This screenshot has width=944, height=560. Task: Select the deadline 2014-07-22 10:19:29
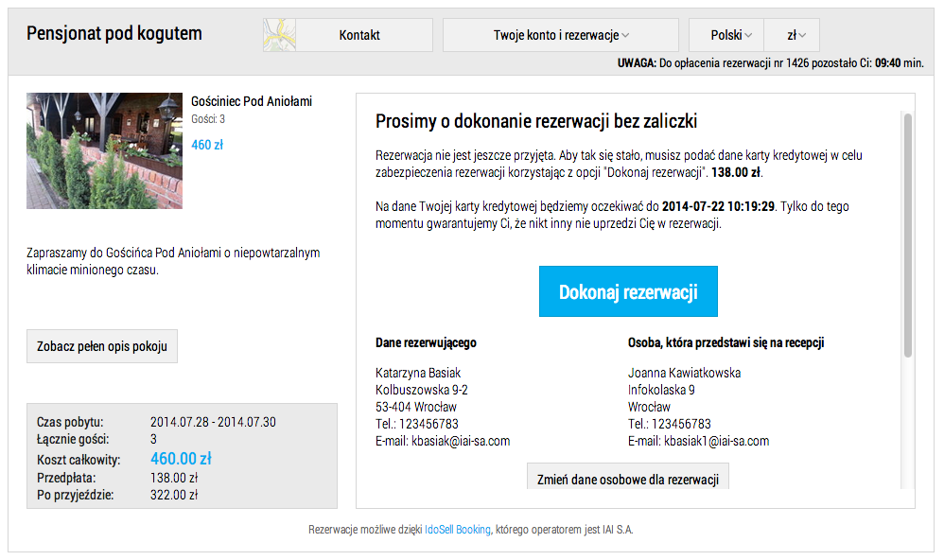click(718, 206)
